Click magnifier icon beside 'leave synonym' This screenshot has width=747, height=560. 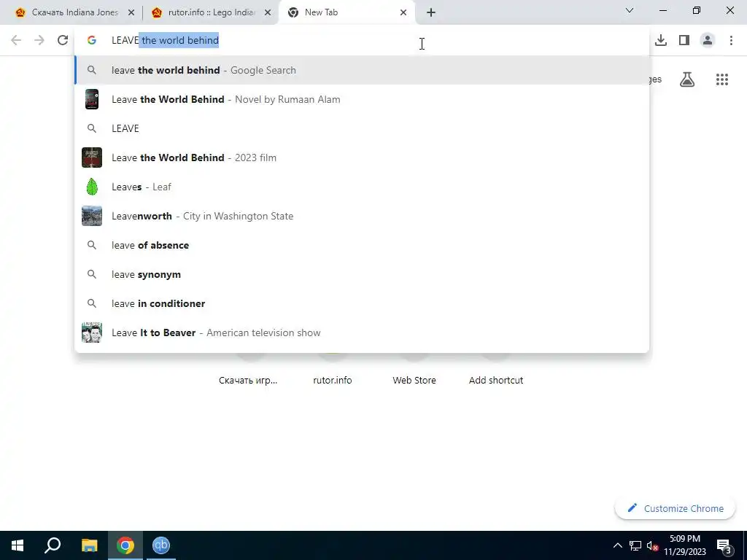click(92, 274)
